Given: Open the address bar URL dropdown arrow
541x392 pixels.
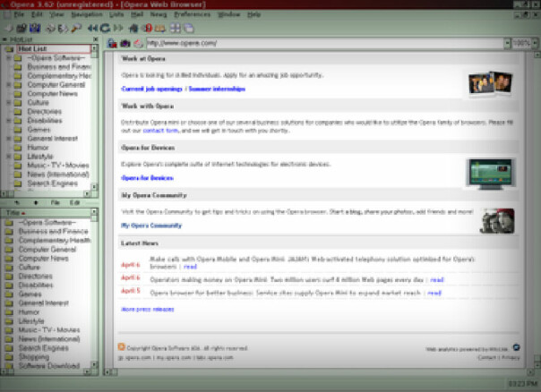Looking at the screenshot, I should click(x=507, y=44).
